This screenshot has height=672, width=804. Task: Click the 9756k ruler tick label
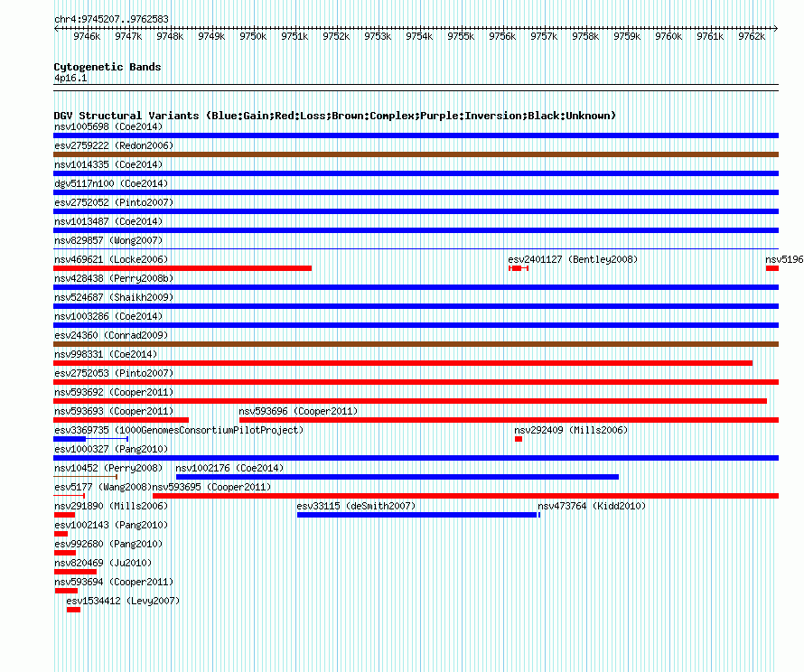point(502,36)
